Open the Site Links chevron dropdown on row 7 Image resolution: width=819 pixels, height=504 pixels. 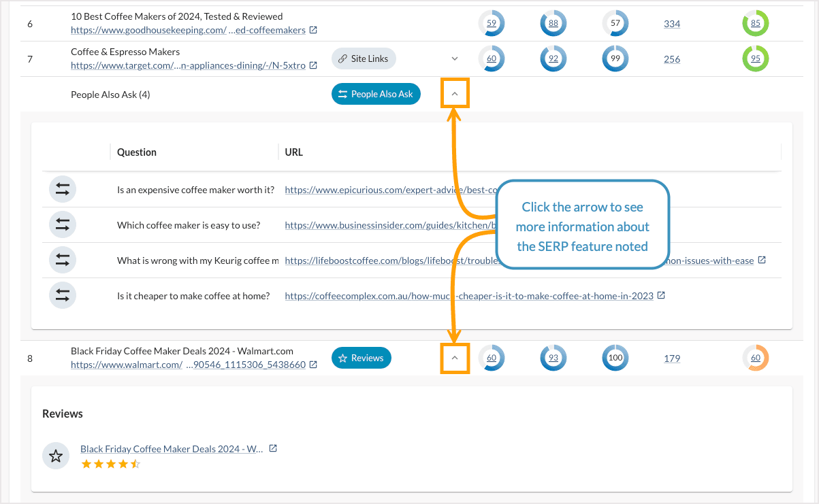point(455,58)
